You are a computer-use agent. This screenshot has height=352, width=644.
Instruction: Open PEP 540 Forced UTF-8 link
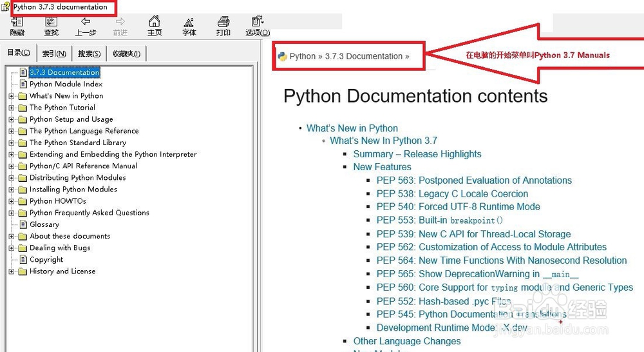tap(459, 207)
